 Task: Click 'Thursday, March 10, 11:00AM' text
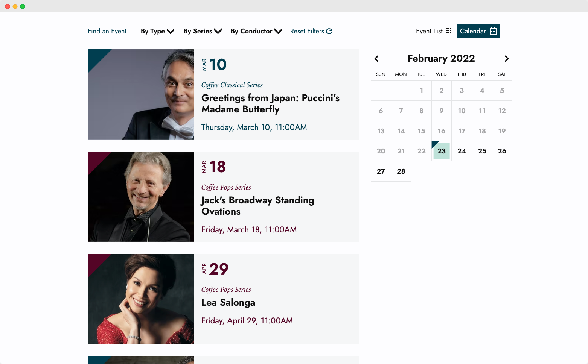(x=254, y=127)
